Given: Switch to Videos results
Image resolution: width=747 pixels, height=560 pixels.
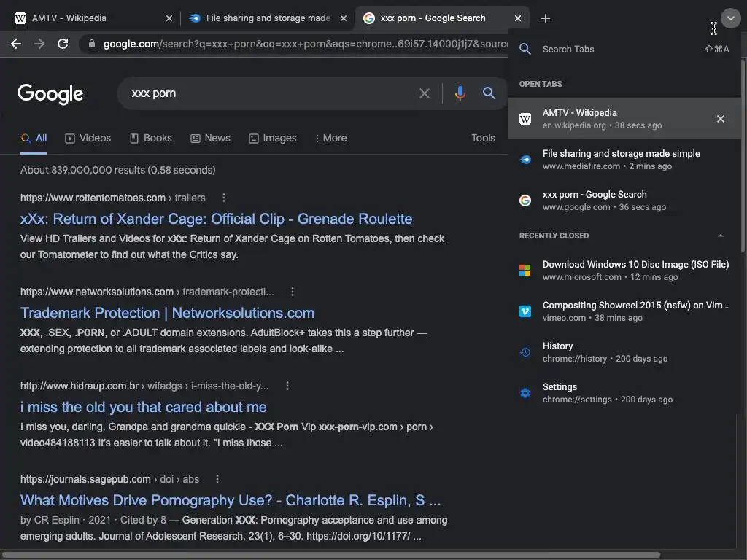Looking at the screenshot, I should point(88,138).
